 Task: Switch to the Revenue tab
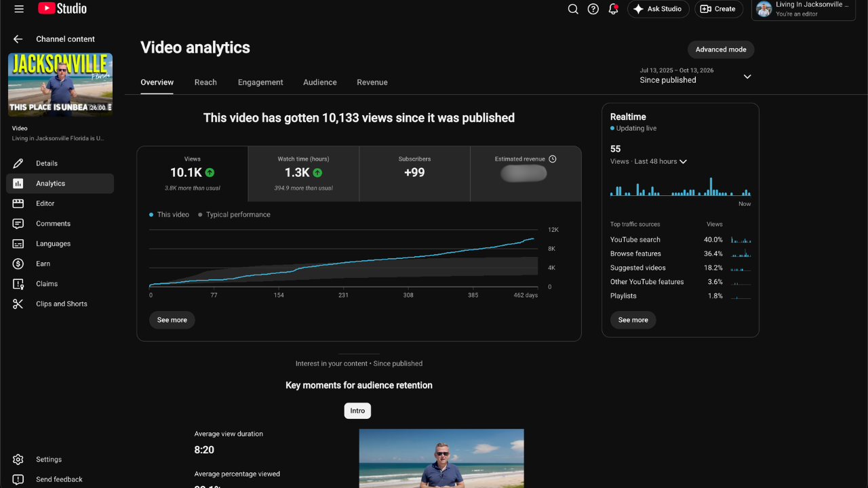(372, 82)
